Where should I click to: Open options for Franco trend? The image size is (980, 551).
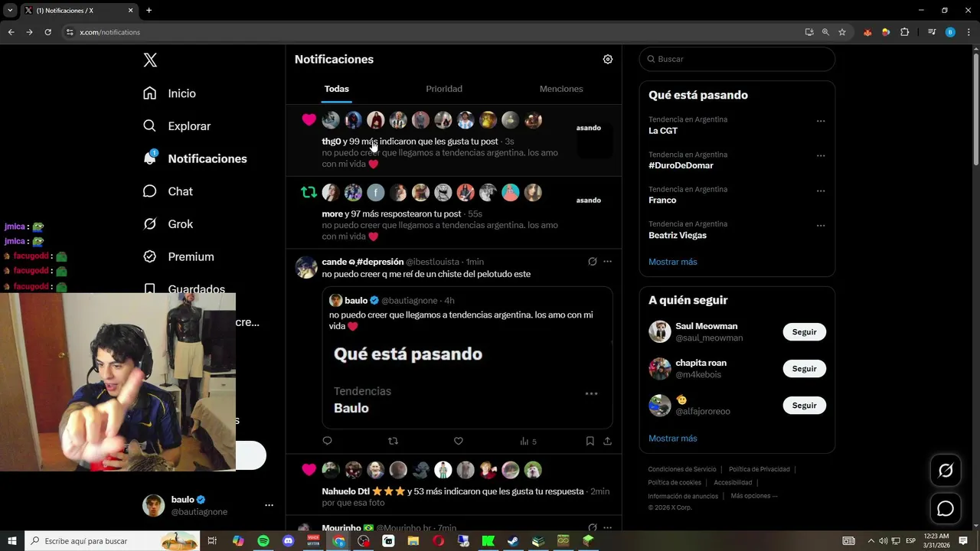coord(821,191)
